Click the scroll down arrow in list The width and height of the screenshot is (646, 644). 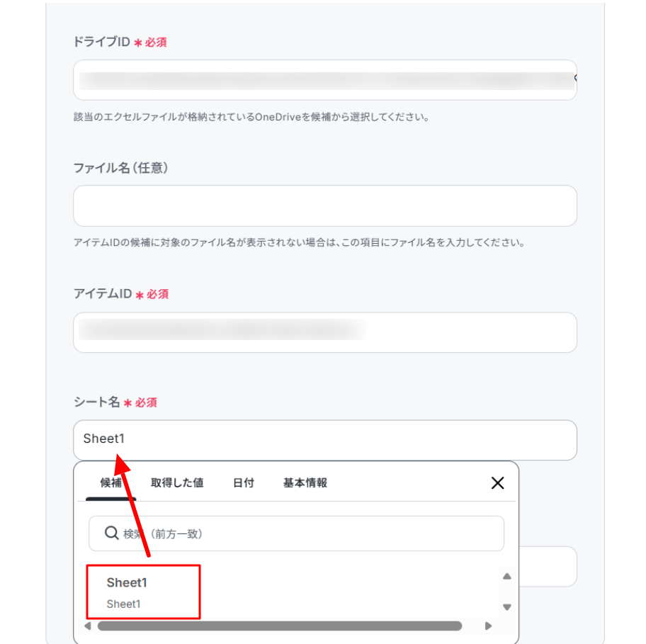(x=506, y=607)
